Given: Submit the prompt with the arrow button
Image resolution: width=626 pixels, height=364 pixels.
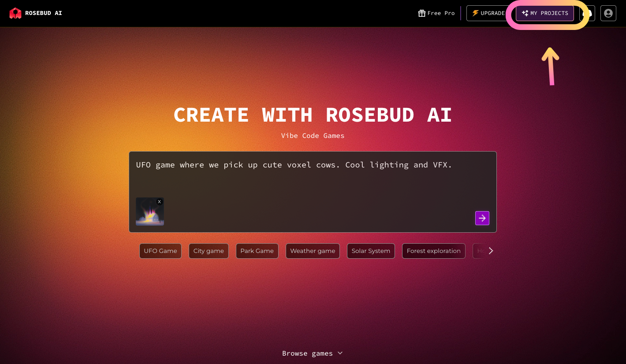Looking at the screenshot, I should [x=482, y=218].
